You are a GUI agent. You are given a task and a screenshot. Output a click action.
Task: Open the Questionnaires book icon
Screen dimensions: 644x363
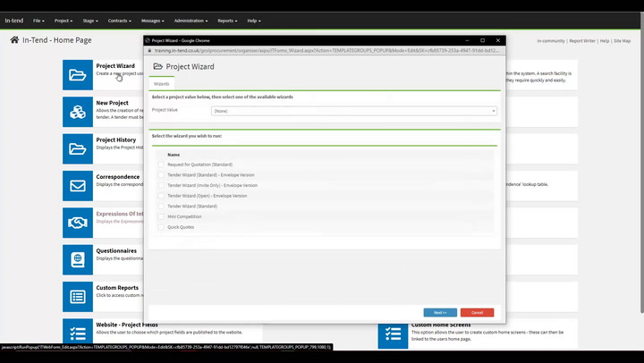pyautogui.click(x=78, y=259)
